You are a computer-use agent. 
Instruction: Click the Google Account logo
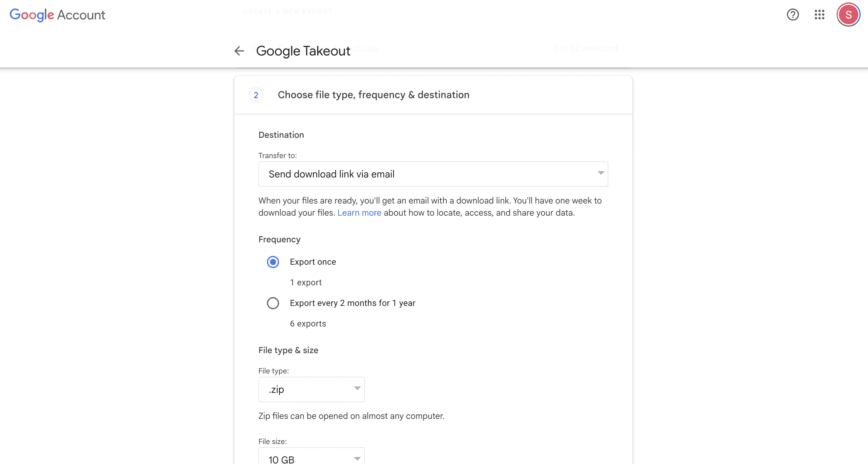(x=57, y=15)
